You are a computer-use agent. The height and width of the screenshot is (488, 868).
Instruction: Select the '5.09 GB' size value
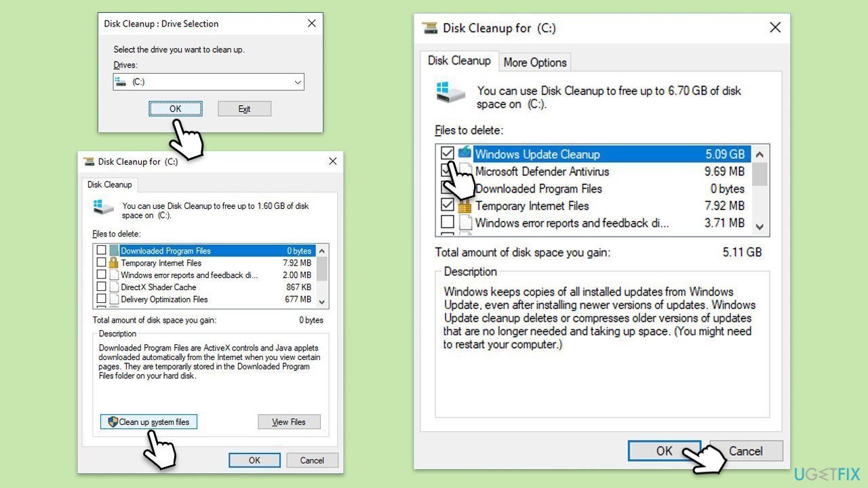pyautogui.click(x=725, y=154)
